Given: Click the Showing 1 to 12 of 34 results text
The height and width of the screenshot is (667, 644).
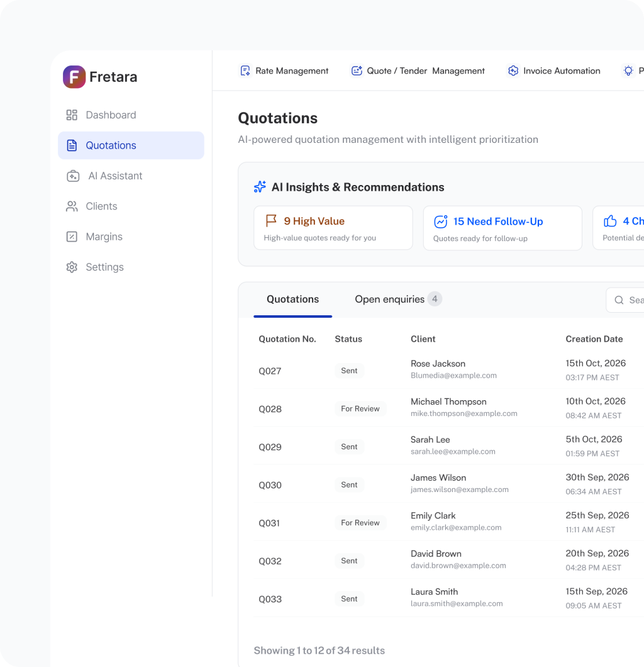Looking at the screenshot, I should (319, 651).
